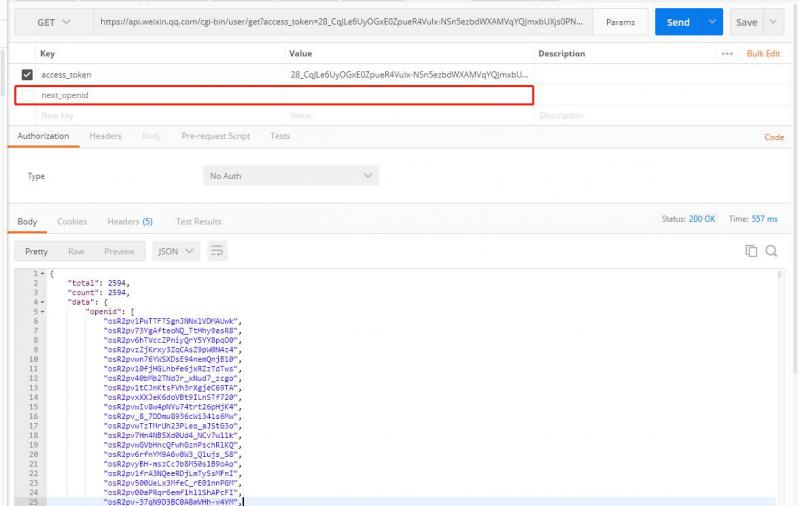Screen dimensions: 800x506
Task: Expand the No Auth type dropdown
Action: (290, 176)
